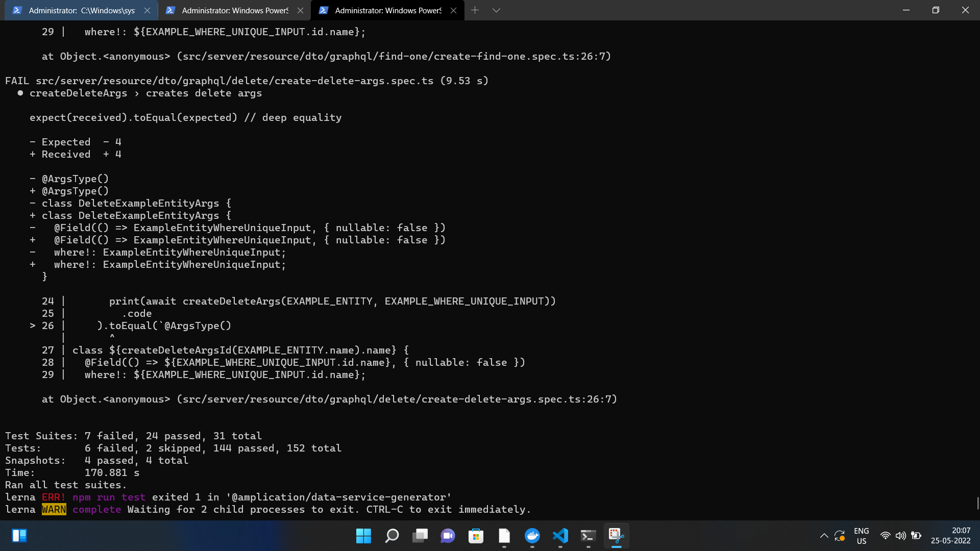Open Docker Desktop from the taskbar
The width and height of the screenshot is (980, 551).
[x=532, y=536]
